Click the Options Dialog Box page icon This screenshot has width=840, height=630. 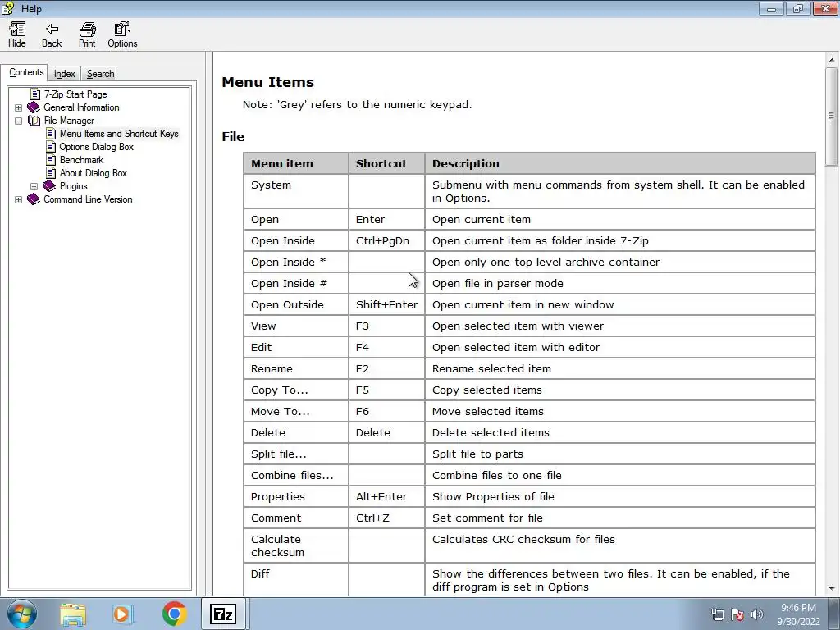[x=51, y=147]
